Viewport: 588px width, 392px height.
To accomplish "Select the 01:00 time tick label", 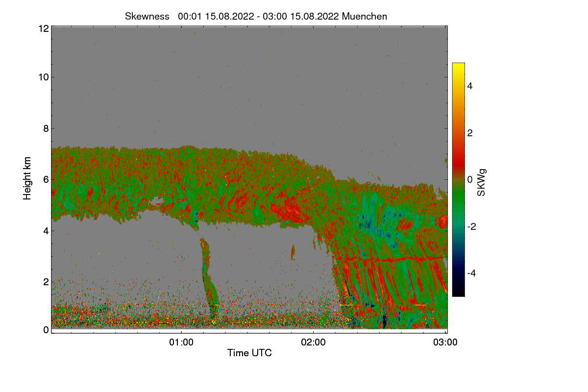I will [182, 343].
